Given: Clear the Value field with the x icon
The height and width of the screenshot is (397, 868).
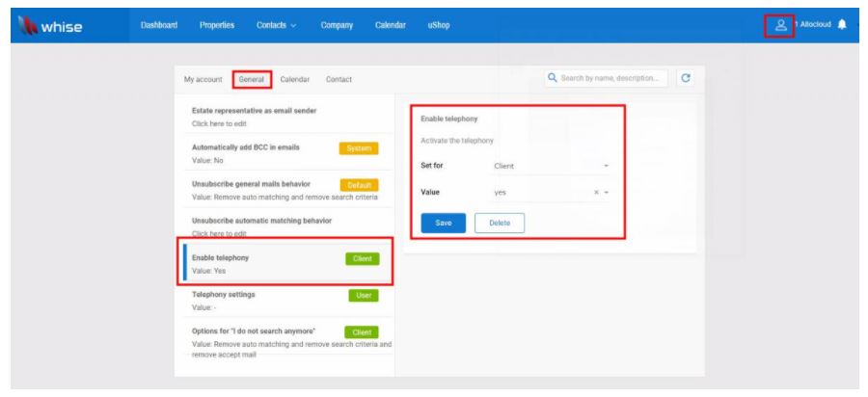Looking at the screenshot, I should pyautogui.click(x=596, y=193).
